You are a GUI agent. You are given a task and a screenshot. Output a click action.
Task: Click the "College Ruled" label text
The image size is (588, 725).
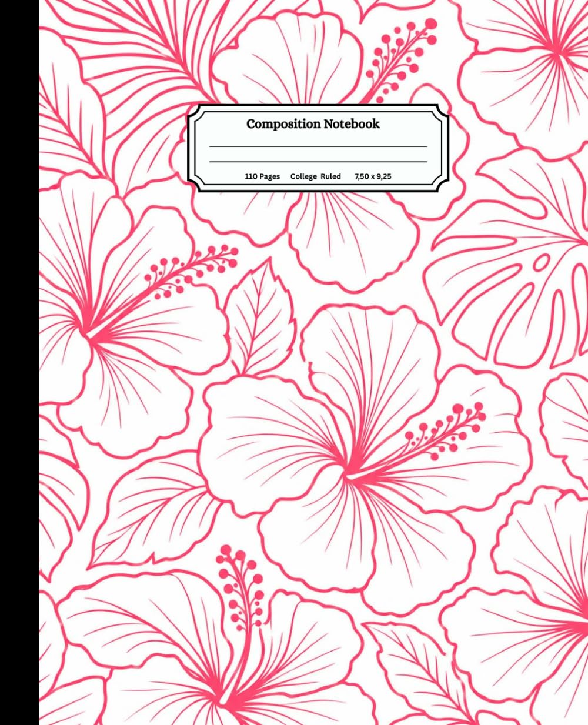click(x=315, y=176)
